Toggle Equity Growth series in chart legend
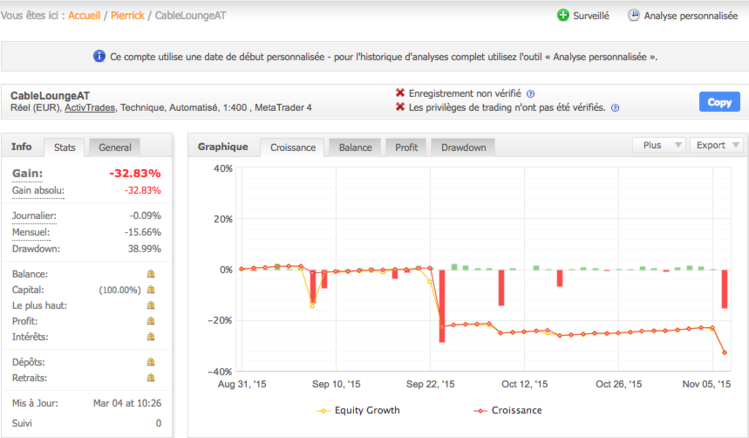 (x=358, y=410)
